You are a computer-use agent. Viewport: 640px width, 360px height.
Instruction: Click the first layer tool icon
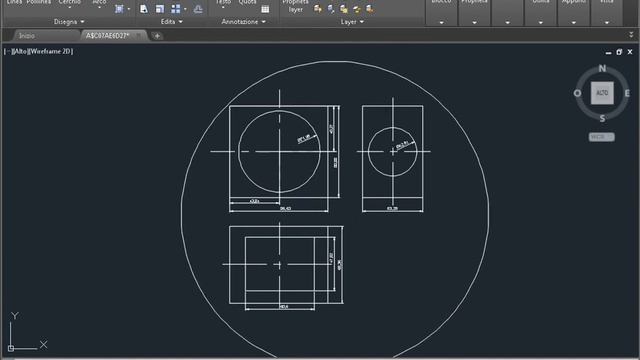(x=318, y=9)
